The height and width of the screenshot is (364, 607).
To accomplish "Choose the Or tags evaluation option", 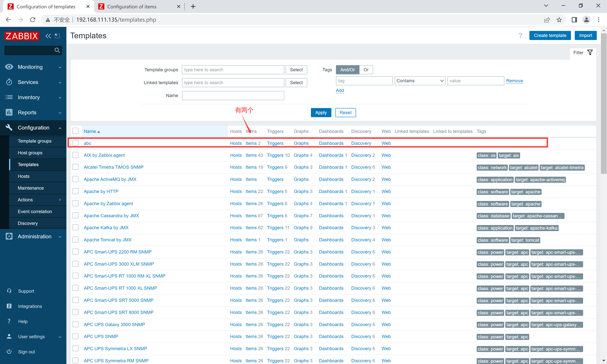I will (x=366, y=70).
